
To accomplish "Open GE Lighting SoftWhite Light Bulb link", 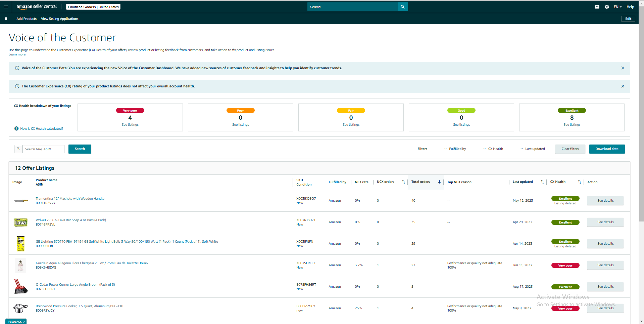I will coord(127,242).
